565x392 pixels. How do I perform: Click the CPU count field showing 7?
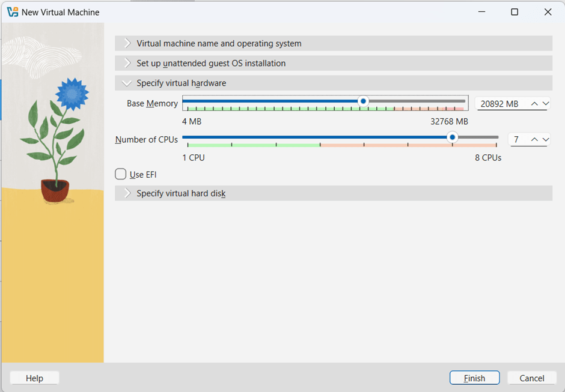[x=517, y=140]
